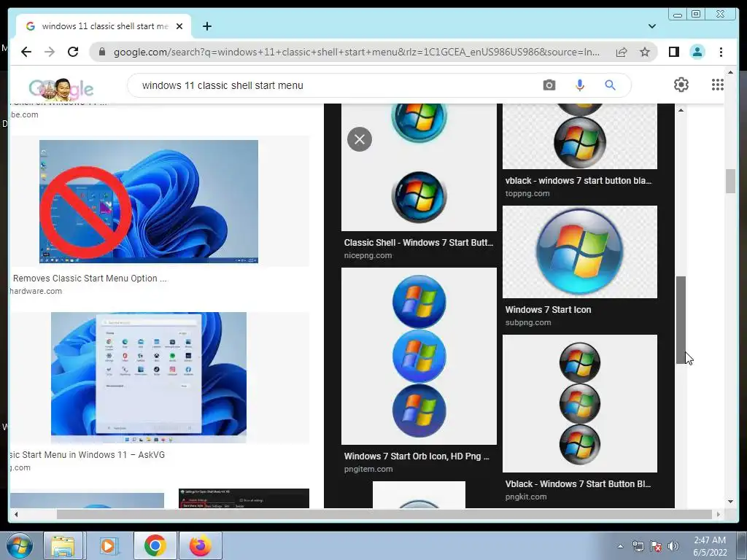Click the Google search text field

333,85
